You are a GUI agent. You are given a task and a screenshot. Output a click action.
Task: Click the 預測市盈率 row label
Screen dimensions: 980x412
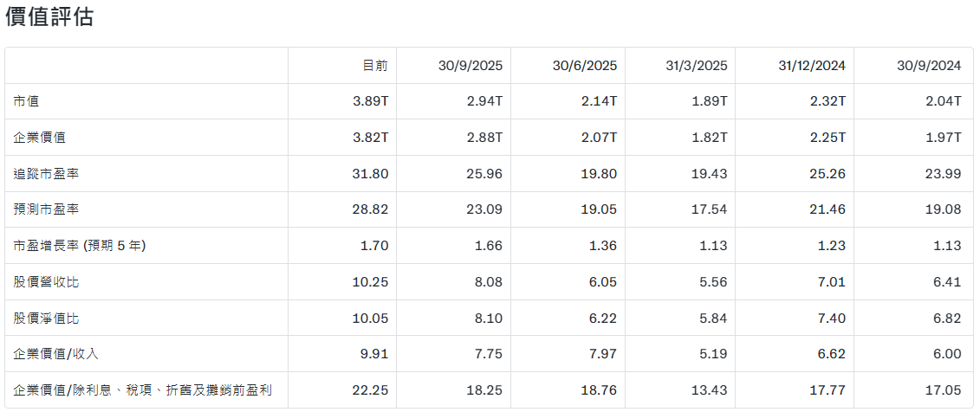(47, 209)
